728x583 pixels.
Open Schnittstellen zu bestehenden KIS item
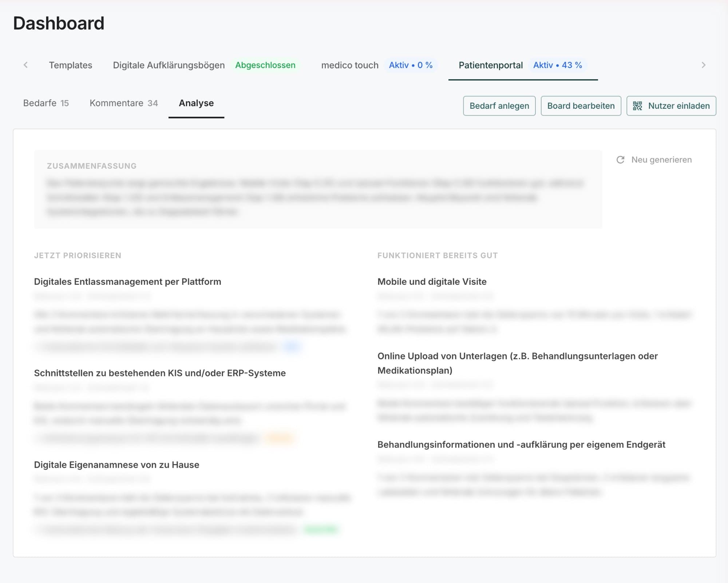pos(160,373)
